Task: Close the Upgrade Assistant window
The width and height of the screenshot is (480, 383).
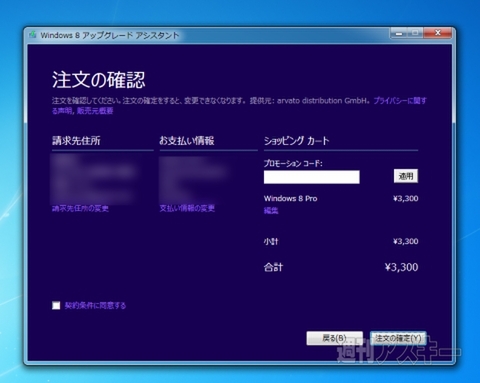Action: [x=438, y=33]
